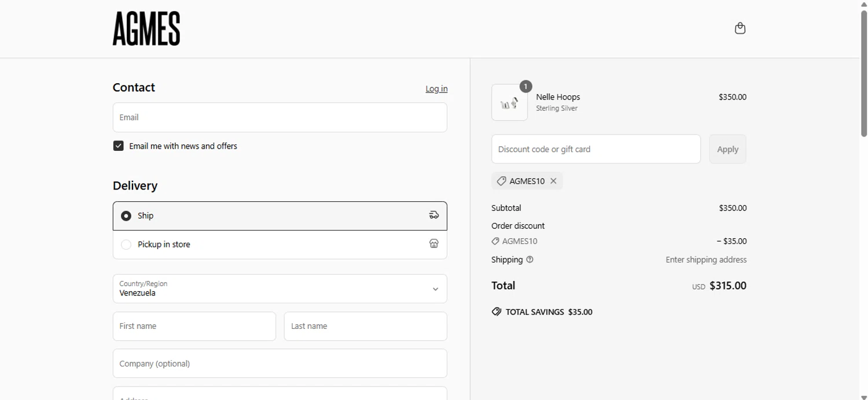The width and height of the screenshot is (868, 400).
Task: Click the $315.00 total amount
Action: click(x=728, y=286)
